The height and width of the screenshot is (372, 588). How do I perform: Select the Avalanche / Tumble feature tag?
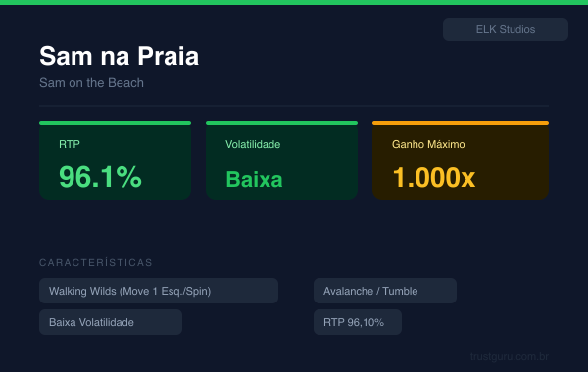click(x=385, y=291)
